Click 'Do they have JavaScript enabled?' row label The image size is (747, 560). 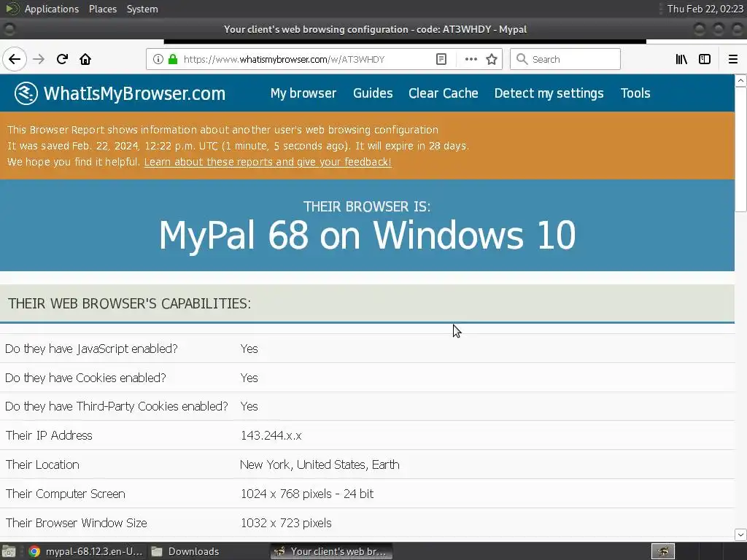(x=91, y=349)
